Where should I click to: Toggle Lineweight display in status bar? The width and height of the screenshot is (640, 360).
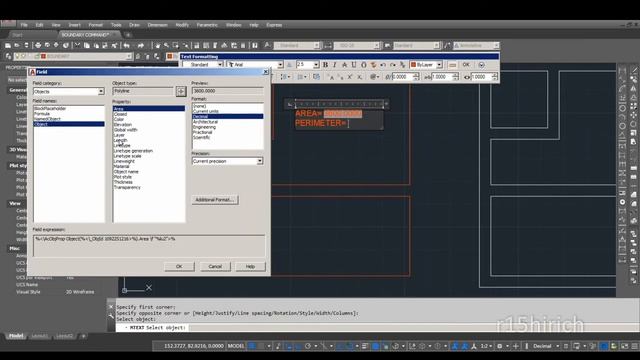click(364, 346)
